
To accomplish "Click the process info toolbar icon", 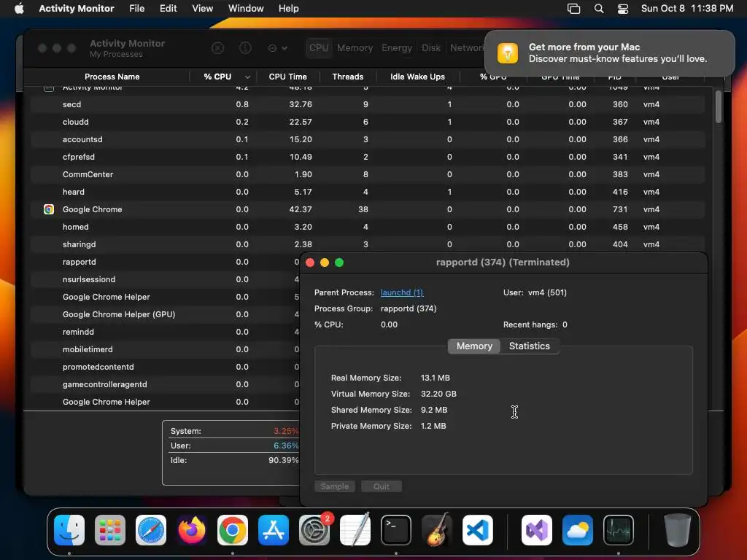I will (245, 48).
